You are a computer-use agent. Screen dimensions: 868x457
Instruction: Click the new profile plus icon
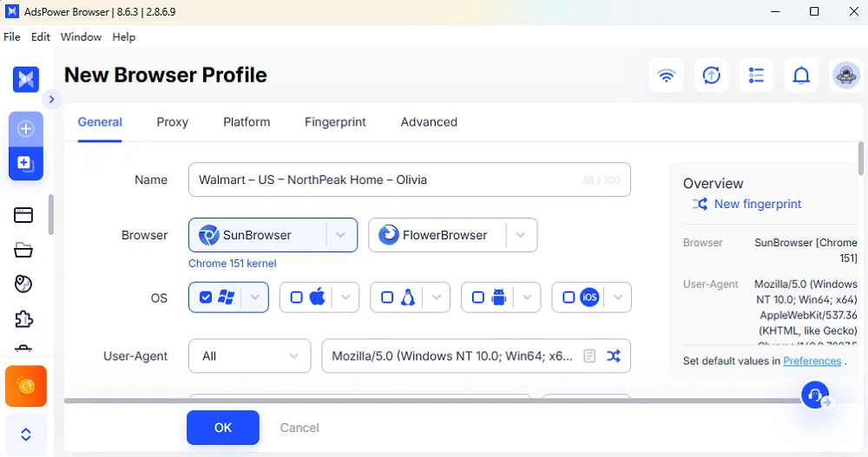pos(26,129)
